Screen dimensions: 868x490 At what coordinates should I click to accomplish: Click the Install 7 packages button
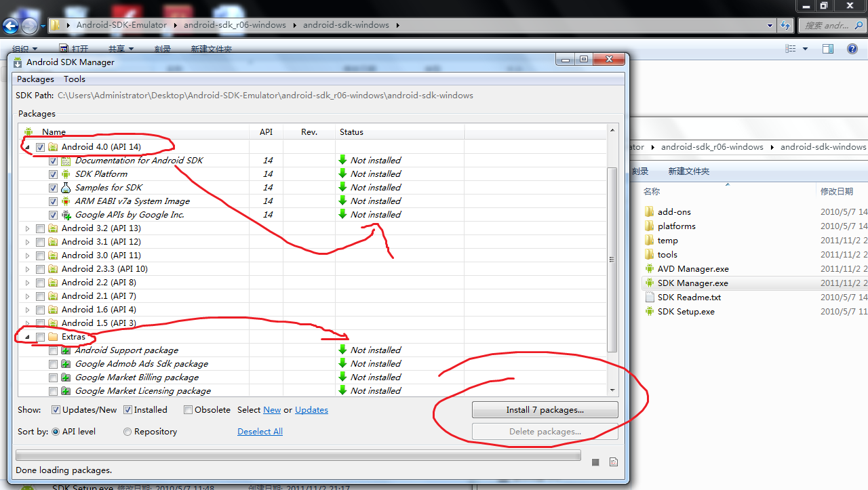545,410
